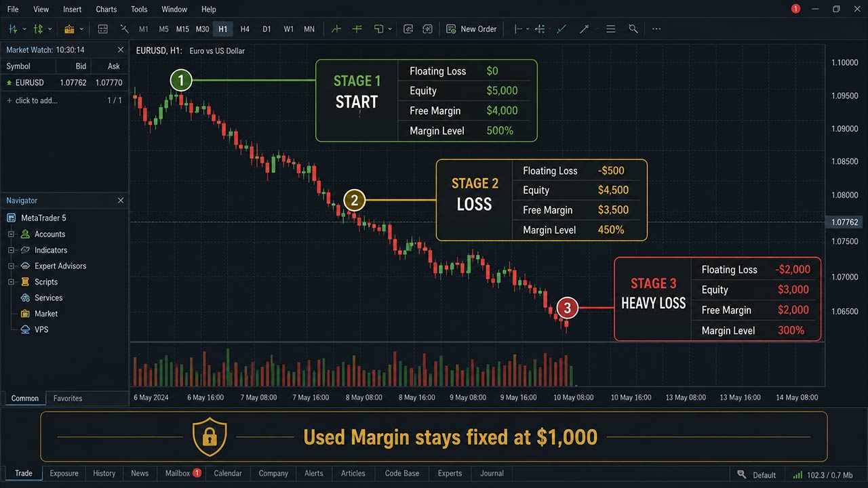Click the Expert Advisors icon in Navigator
This screenshot has width=868, height=488.
pyautogui.click(x=25, y=266)
